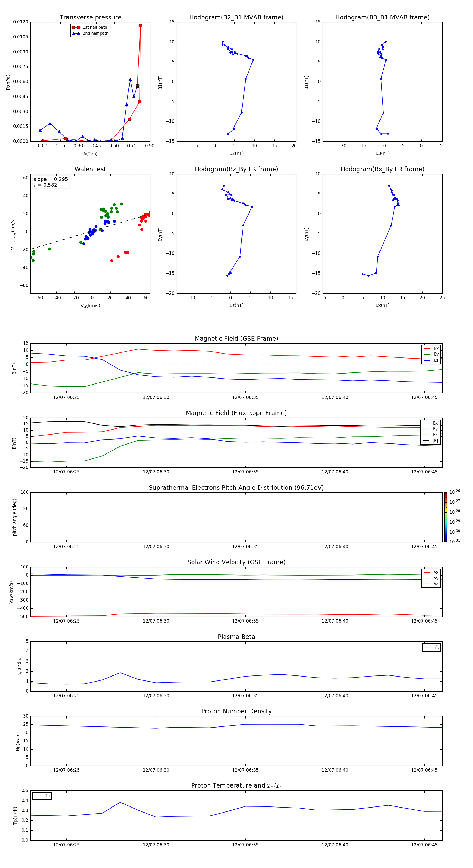Image resolution: width=473 pixels, height=868 pixels.
Task: Click the peak blue triangle in the Transverse pressure plot
Action: tap(130, 79)
